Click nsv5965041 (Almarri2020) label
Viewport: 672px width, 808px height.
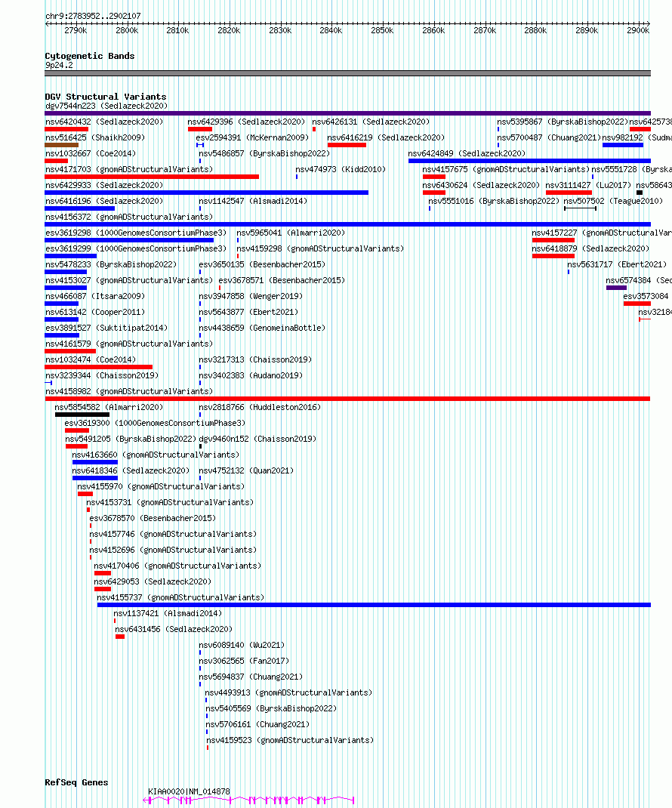(291, 233)
